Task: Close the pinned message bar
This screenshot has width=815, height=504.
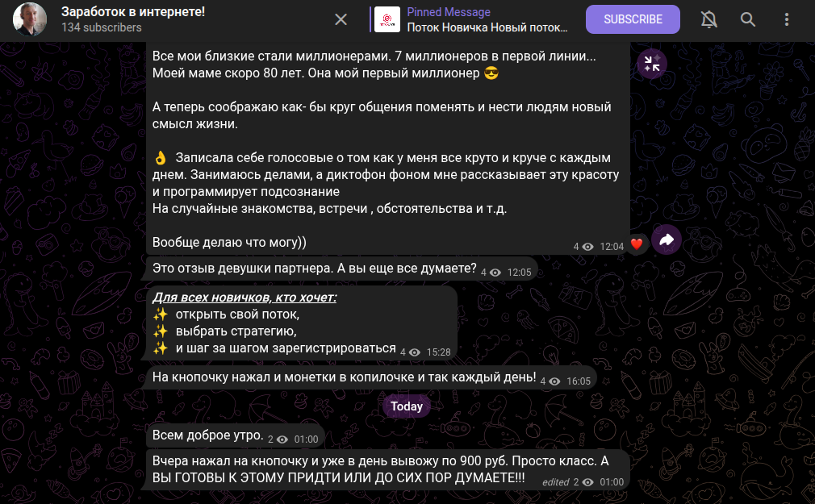Action: [341, 19]
